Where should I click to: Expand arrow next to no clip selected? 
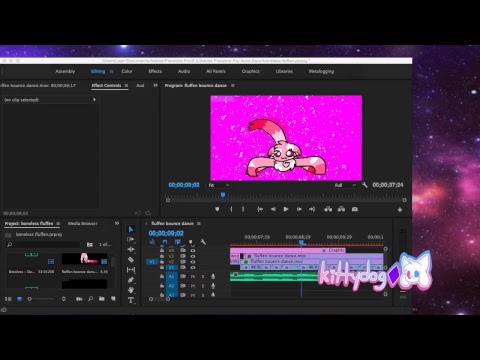(x=94, y=99)
